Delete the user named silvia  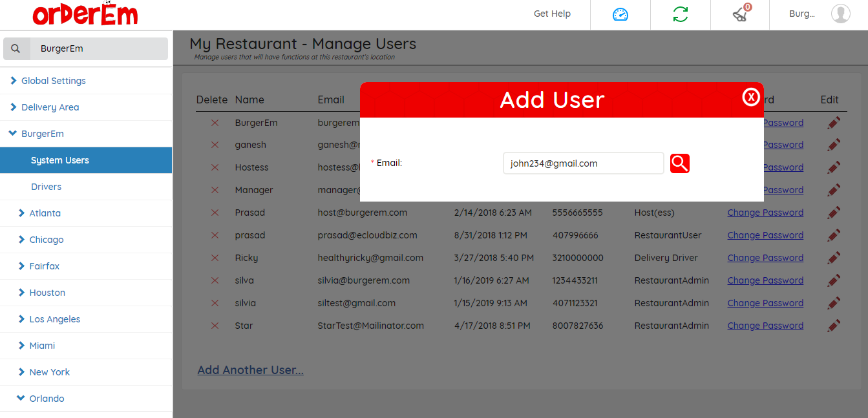215,303
